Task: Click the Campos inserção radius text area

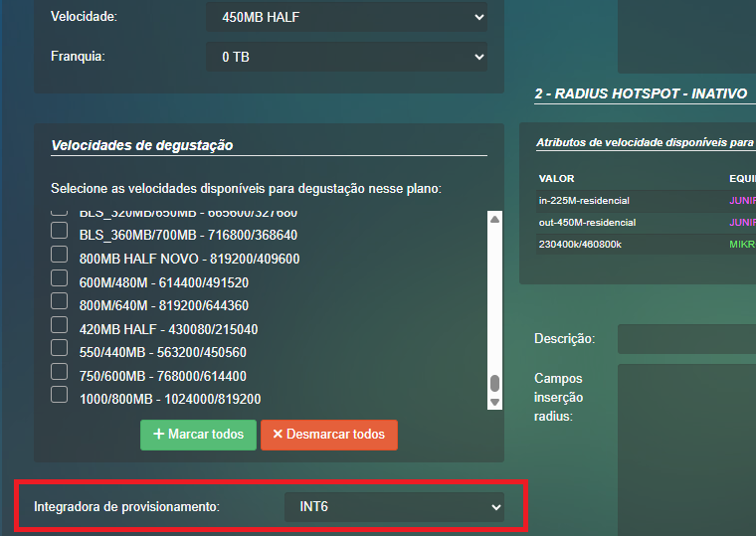Action: click(686, 448)
